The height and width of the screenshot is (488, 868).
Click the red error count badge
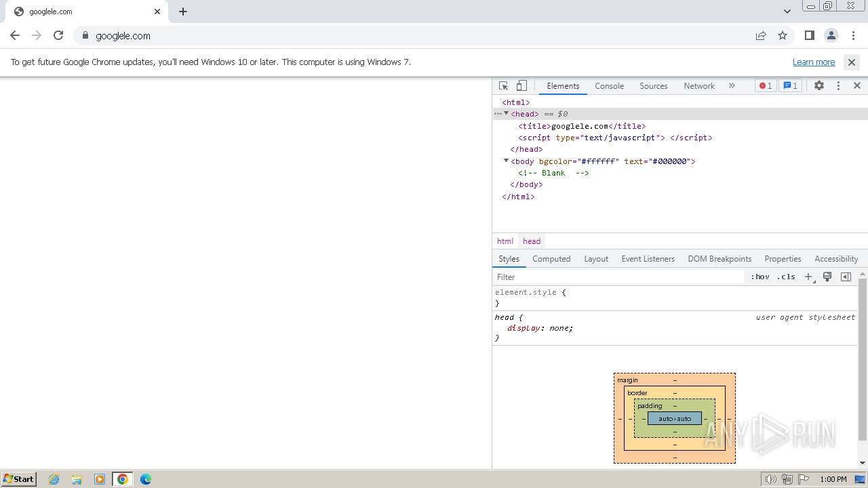coord(766,86)
